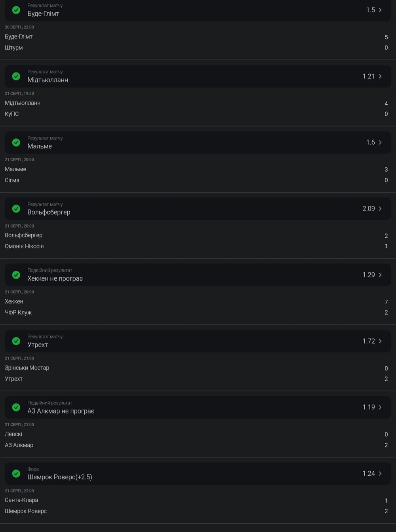Click green checkmark icon beside Мальме bet

tap(16, 142)
